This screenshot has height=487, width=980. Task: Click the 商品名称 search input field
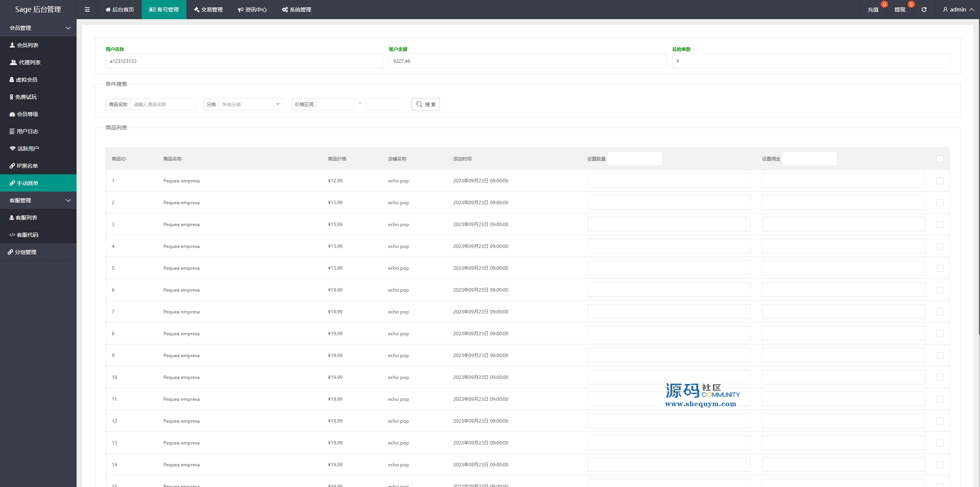pyautogui.click(x=163, y=104)
